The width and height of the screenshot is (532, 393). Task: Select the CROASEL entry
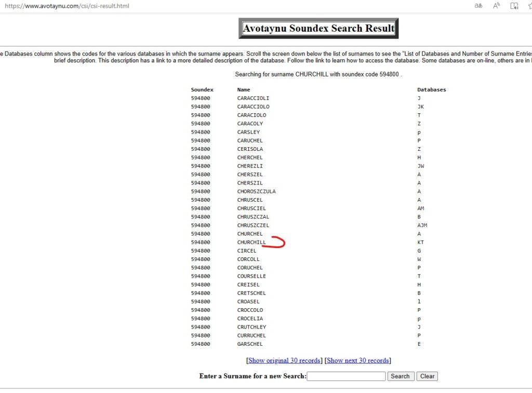[x=248, y=302]
